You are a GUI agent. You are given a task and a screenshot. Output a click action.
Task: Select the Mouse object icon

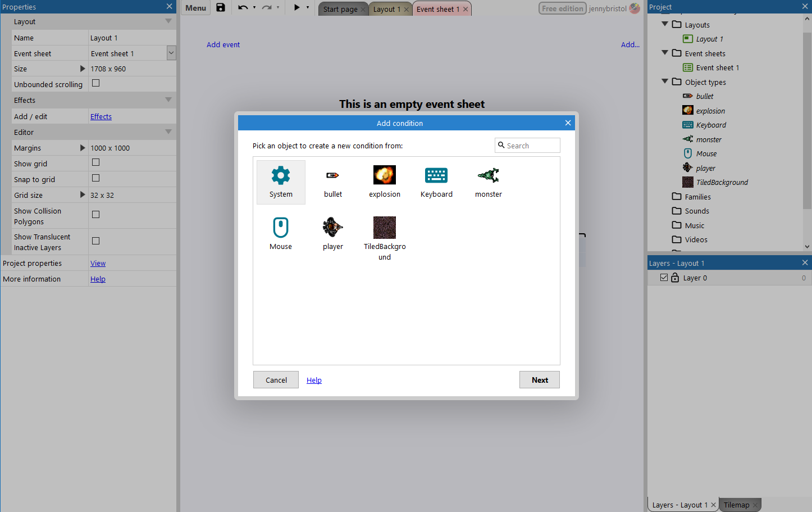[281, 228]
